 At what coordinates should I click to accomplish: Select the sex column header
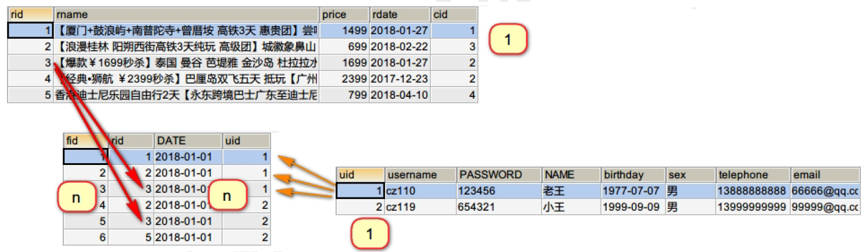click(691, 175)
